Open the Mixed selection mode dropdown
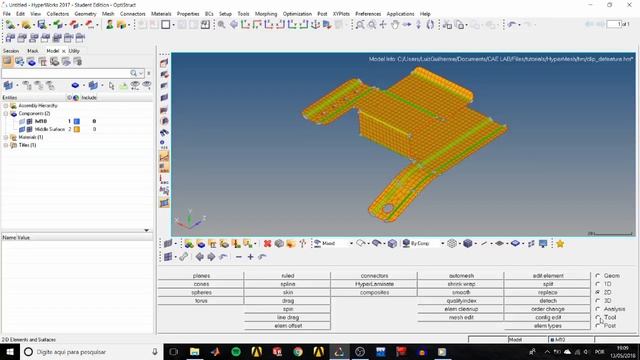640x360 pixels. pyautogui.click(x=351, y=244)
